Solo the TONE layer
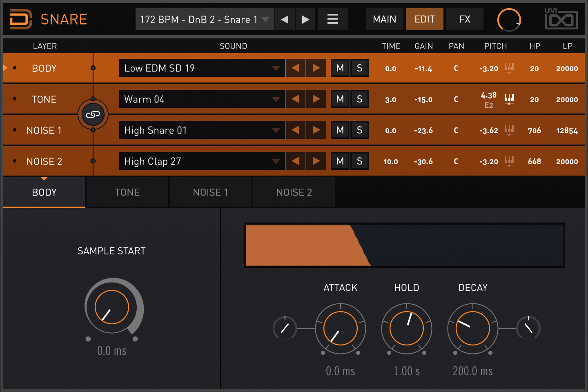The height and width of the screenshot is (392, 588). click(359, 99)
